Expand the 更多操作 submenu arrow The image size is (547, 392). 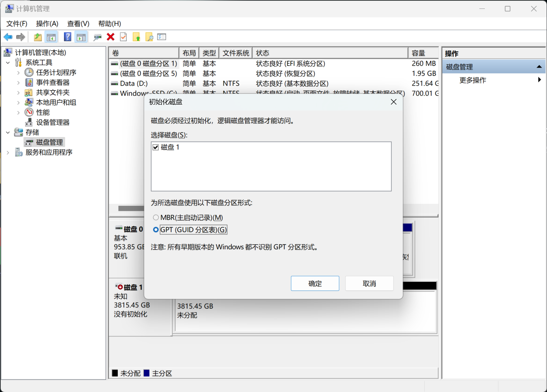click(539, 80)
